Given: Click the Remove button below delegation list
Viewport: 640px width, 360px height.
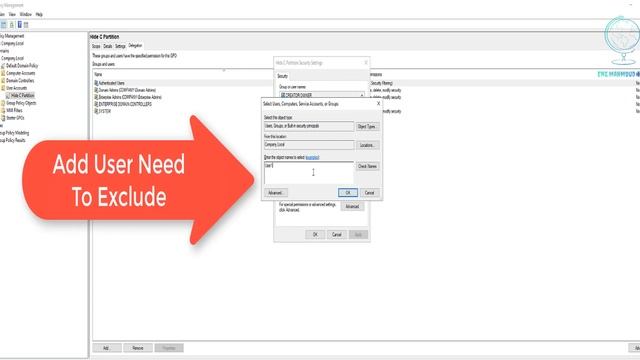Looking at the screenshot, I should 138,348.
